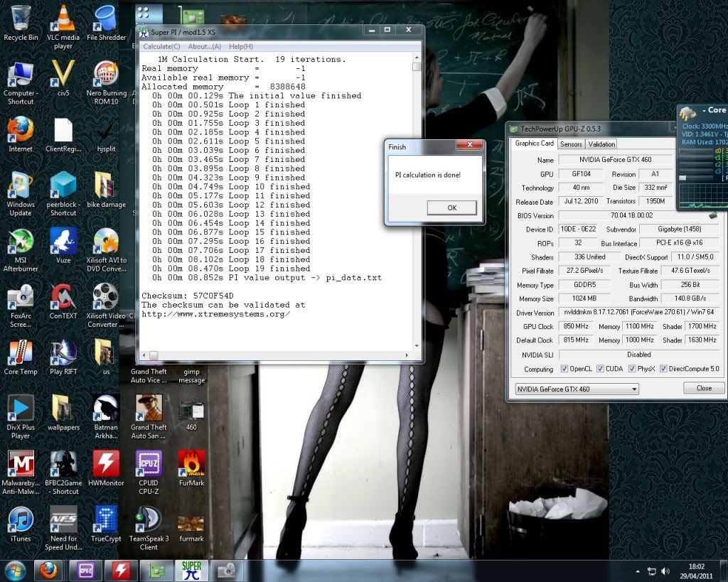Open the Validation tab in GPU-Z
728x582 pixels.
pyautogui.click(x=601, y=144)
